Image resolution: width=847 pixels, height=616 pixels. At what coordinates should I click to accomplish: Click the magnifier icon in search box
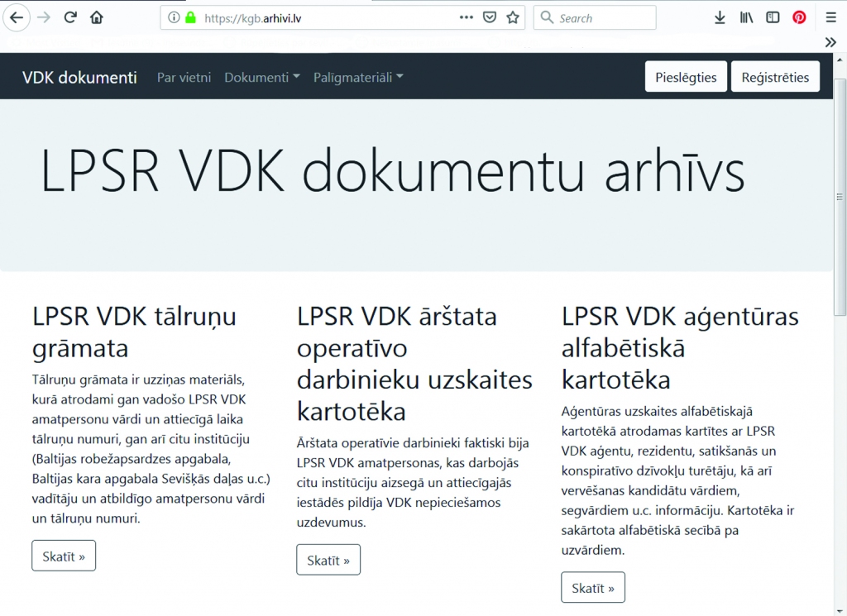tap(547, 18)
